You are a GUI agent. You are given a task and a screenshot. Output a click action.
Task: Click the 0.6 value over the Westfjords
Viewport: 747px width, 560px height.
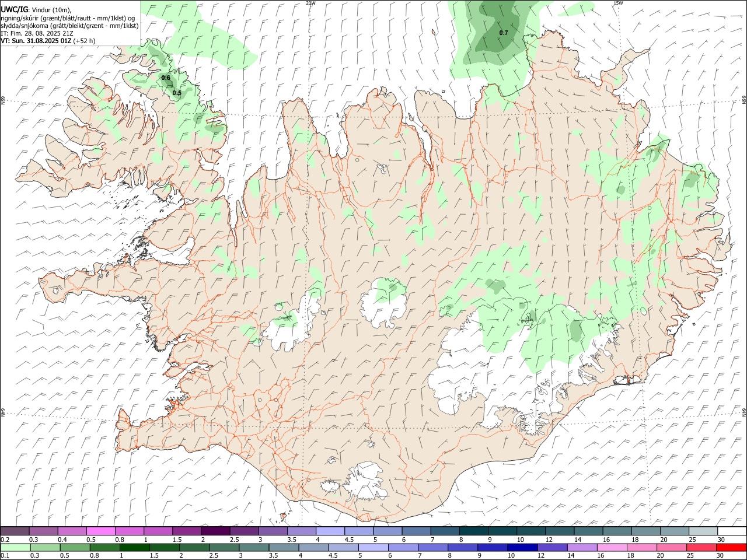tap(166, 78)
